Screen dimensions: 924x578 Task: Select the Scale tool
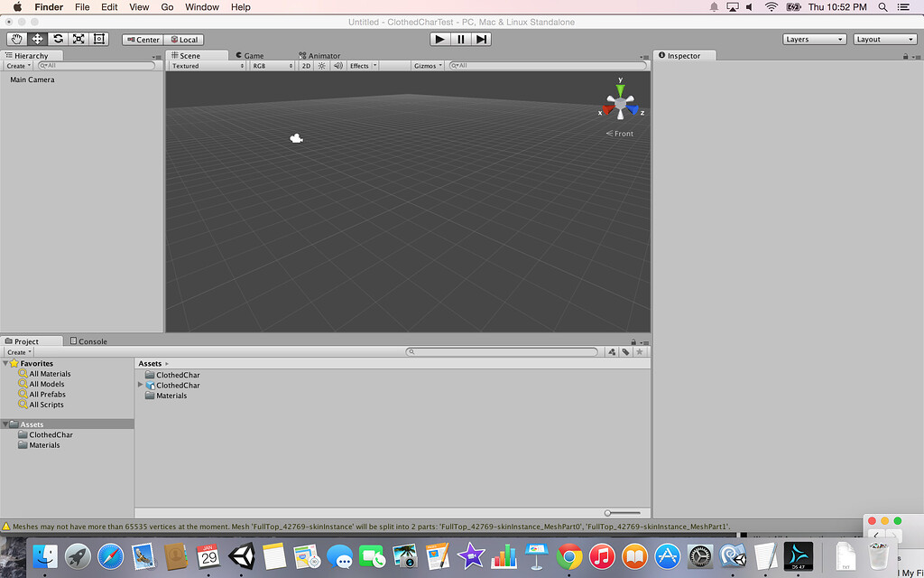[79, 39]
